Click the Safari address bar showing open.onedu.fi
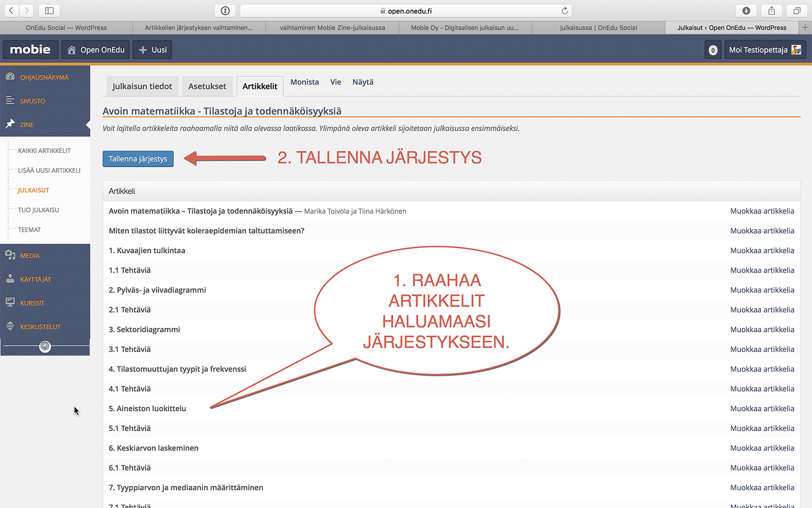 point(406,11)
